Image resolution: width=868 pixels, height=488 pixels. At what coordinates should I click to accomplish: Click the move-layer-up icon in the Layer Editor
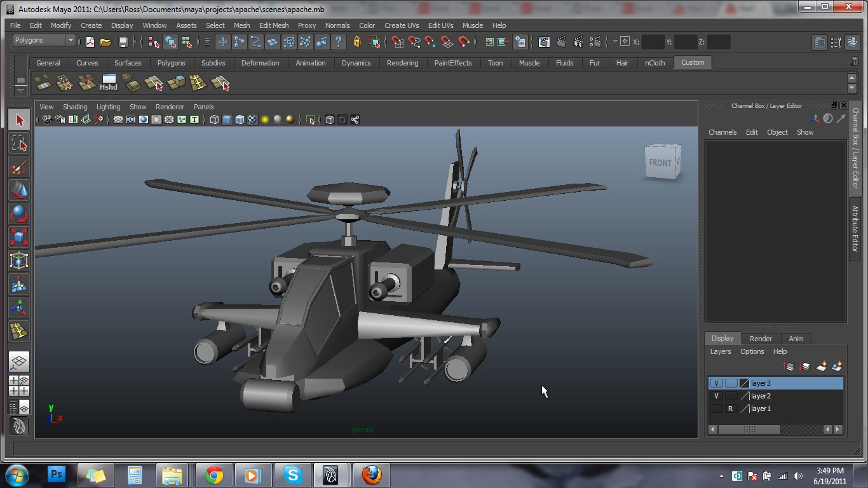(x=789, y=367)
